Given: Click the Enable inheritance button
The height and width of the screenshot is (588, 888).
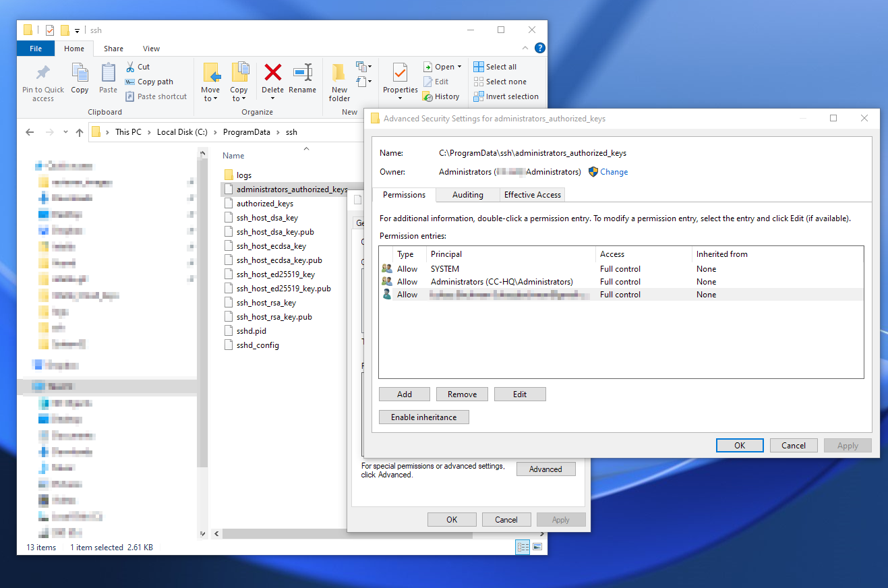Looking at the screenshot, I should [x=423, y=417].
